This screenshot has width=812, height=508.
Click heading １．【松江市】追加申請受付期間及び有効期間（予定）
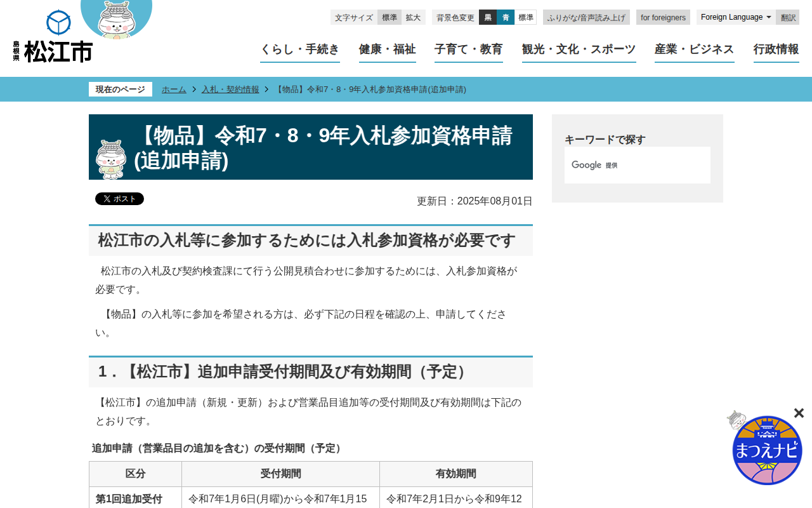(311, 371)
